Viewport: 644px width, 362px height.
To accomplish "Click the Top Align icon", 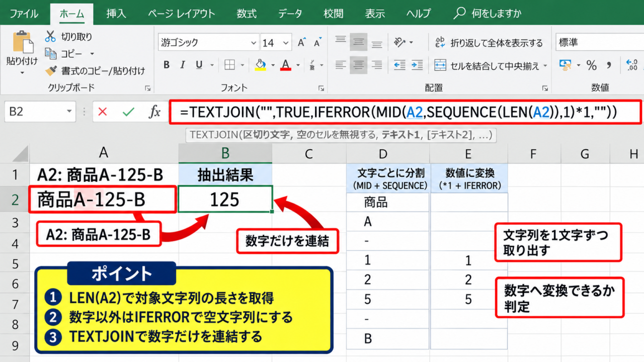I will [x=341, y=41].
